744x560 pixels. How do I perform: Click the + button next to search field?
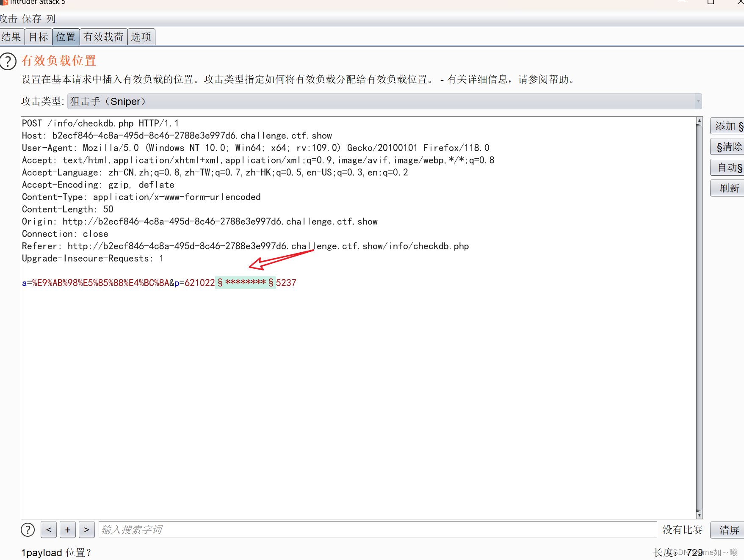click(x=68, y=530)
